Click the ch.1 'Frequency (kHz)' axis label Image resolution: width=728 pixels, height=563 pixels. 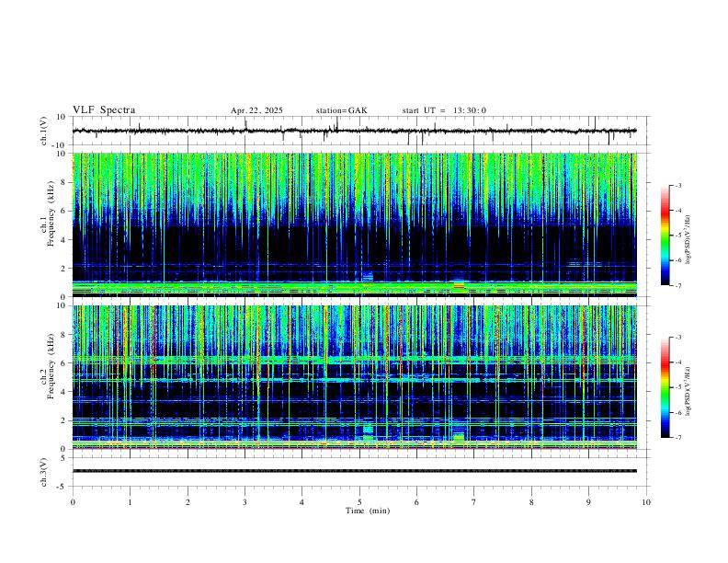[51, 213]
